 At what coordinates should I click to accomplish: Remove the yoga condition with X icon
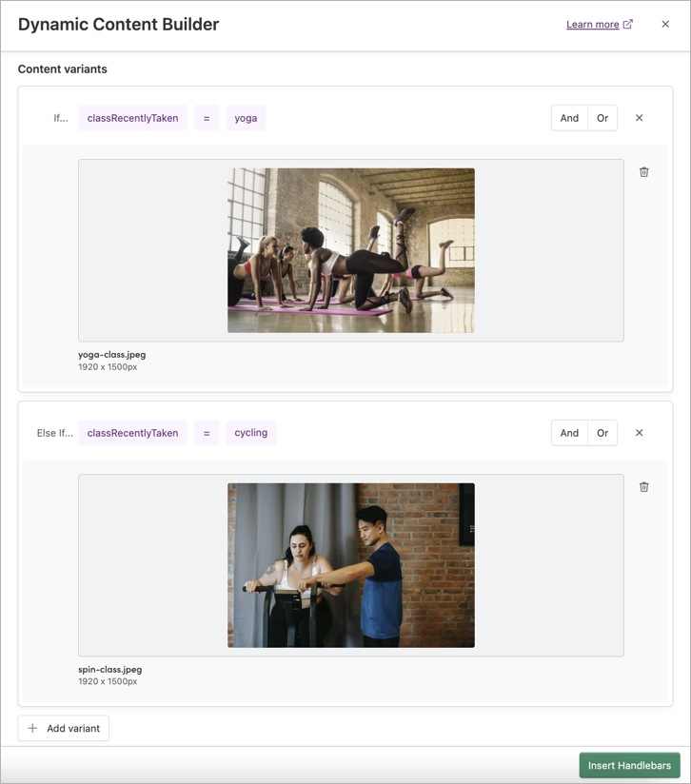pyautogui.click(x=640, y=118)
